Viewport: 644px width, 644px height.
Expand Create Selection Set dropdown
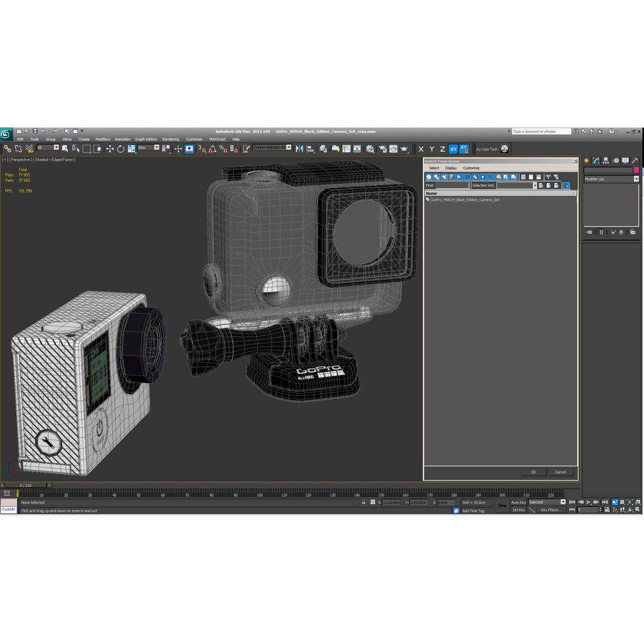point(289,147)
